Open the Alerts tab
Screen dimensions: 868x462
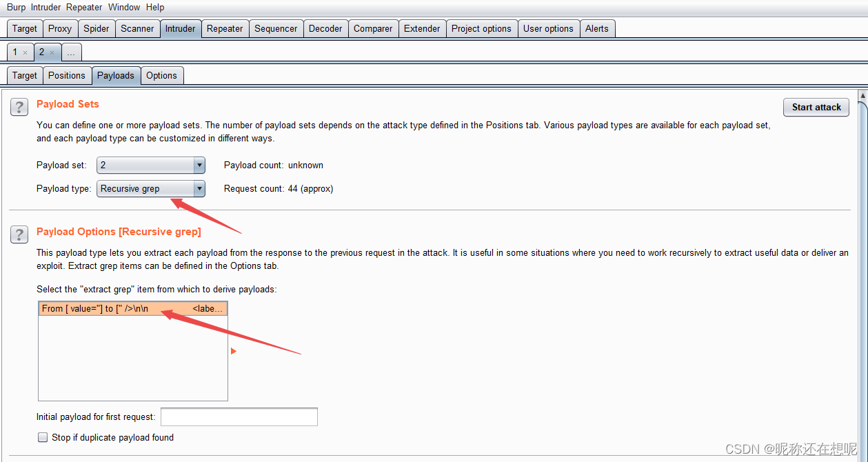(x=597, y=28)
